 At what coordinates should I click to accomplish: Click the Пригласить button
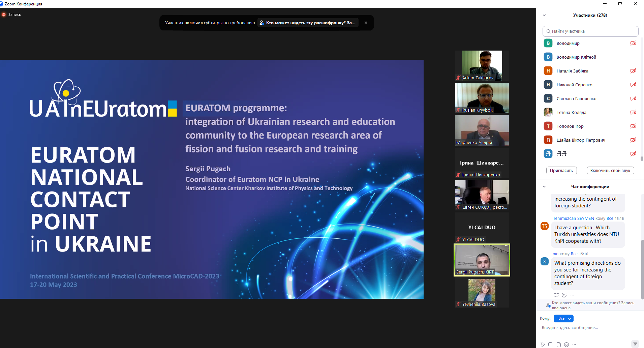[561, 170]
